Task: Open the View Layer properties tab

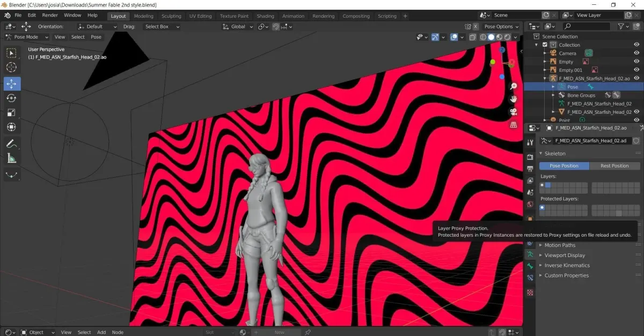Action: [530, 180]
